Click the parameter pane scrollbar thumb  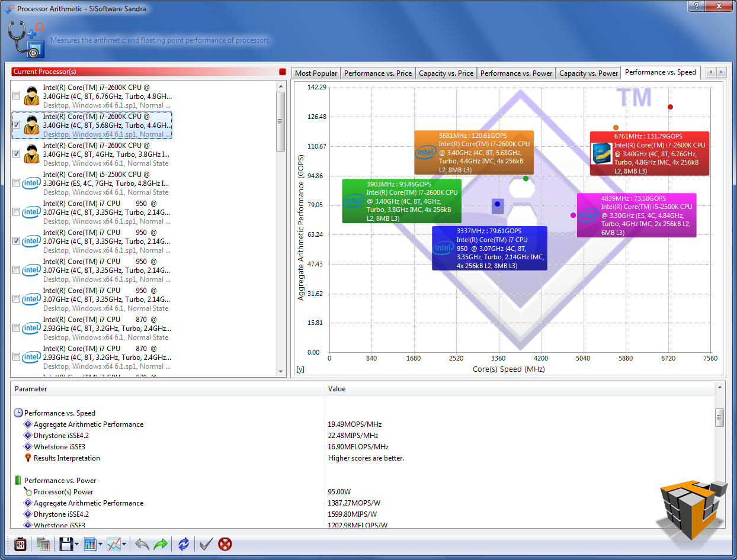(720, 417)
